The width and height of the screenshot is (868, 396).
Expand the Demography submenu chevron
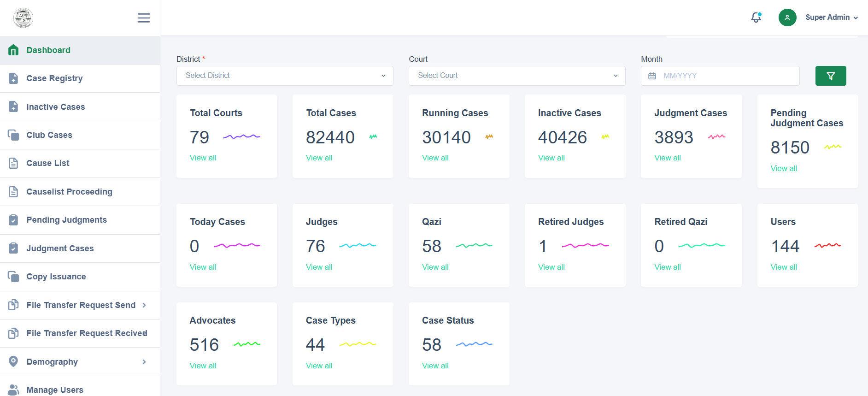click(x=144, y=362)
